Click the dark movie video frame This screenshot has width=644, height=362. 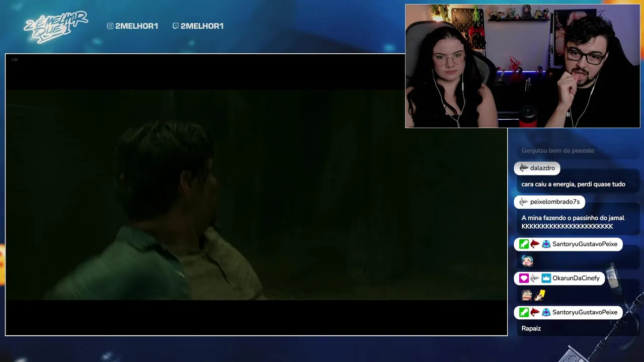tap(256, 195)
